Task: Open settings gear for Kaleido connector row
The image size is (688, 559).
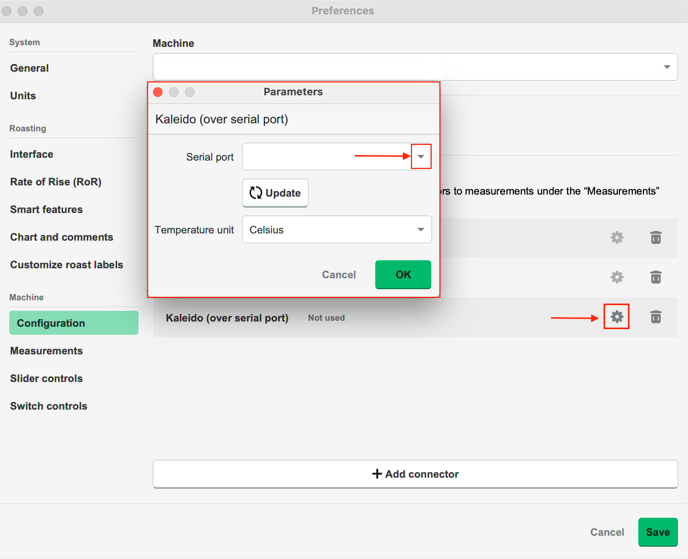Action: coord(616,316)
